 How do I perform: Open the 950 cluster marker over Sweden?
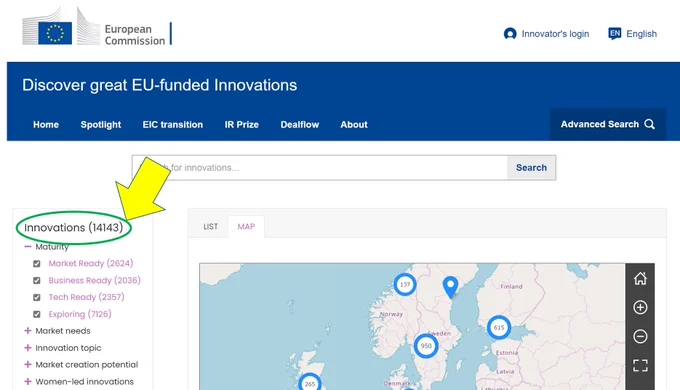coord(426,346)
